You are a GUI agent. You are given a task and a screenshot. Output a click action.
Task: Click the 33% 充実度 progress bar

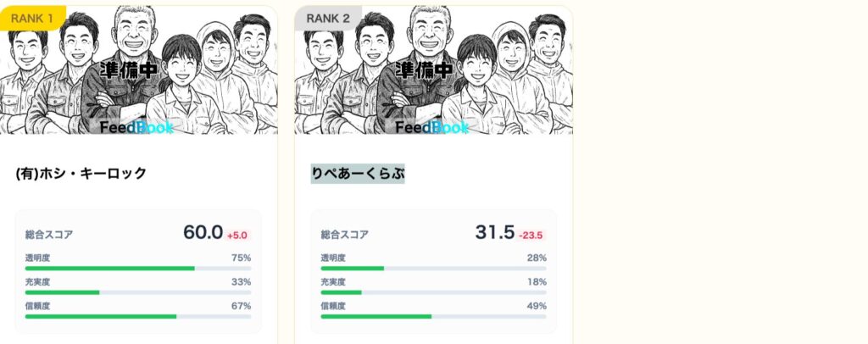pos(138,292)
